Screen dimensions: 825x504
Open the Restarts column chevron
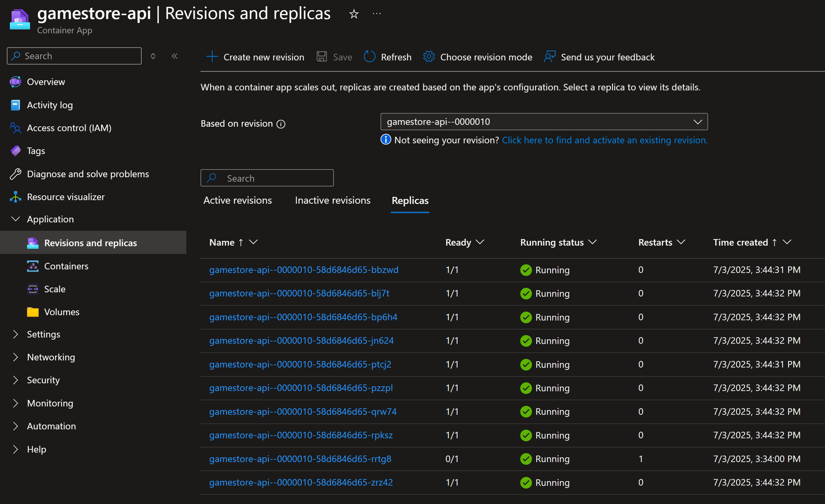[681, 242]
